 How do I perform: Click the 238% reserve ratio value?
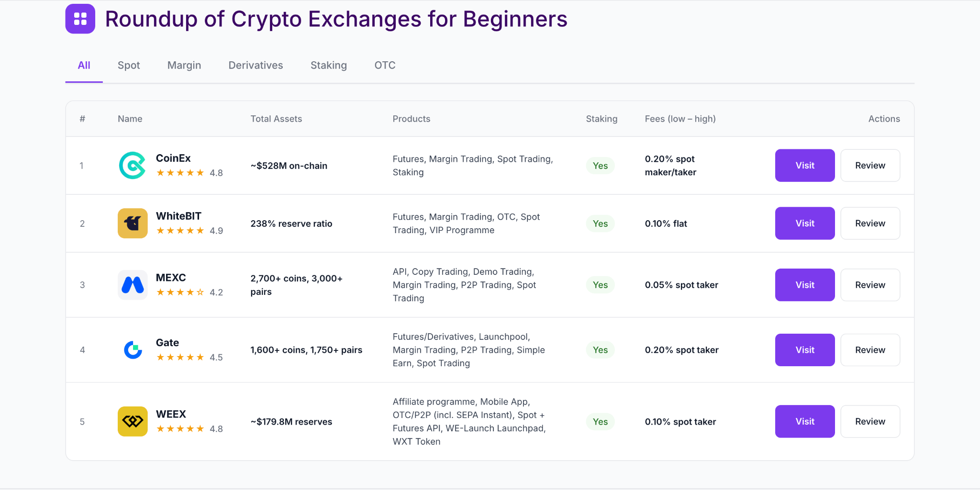point(291,224)
